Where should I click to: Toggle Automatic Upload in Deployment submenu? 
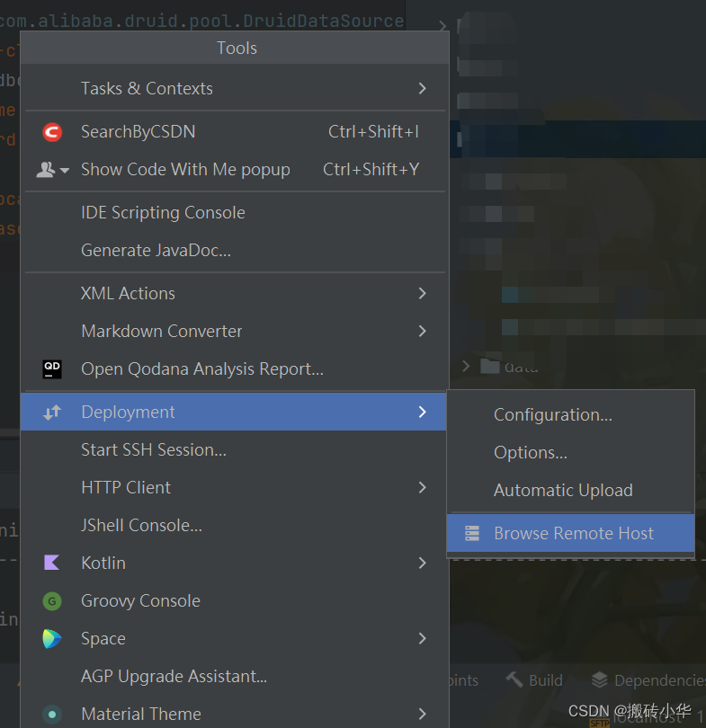[571, 491]
